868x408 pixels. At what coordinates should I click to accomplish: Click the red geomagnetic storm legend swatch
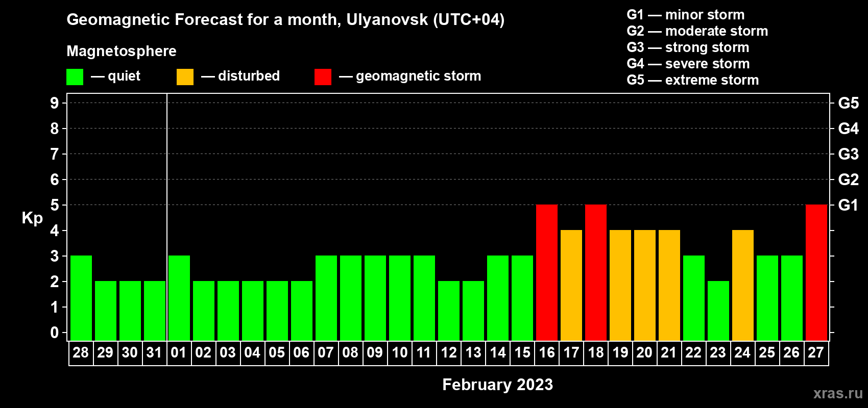[x=323, y=77]
